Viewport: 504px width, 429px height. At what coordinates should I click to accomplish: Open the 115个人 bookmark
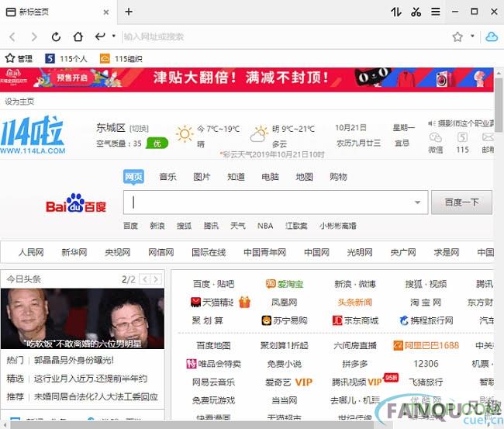[x=66, y=58]
